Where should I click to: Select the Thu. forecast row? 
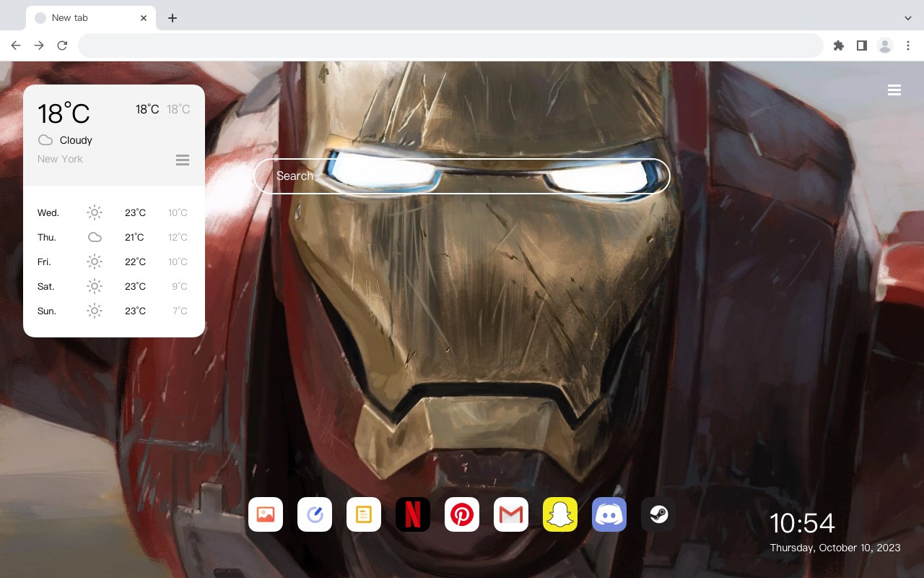click(114, 237)
